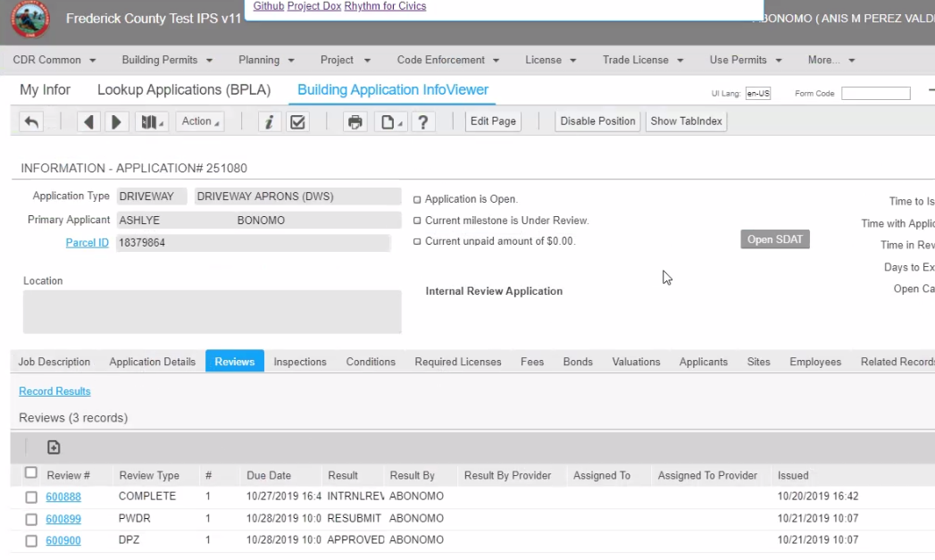Check the box for review 600888
This screenshot has width=935, height=560.
[31, 497]
